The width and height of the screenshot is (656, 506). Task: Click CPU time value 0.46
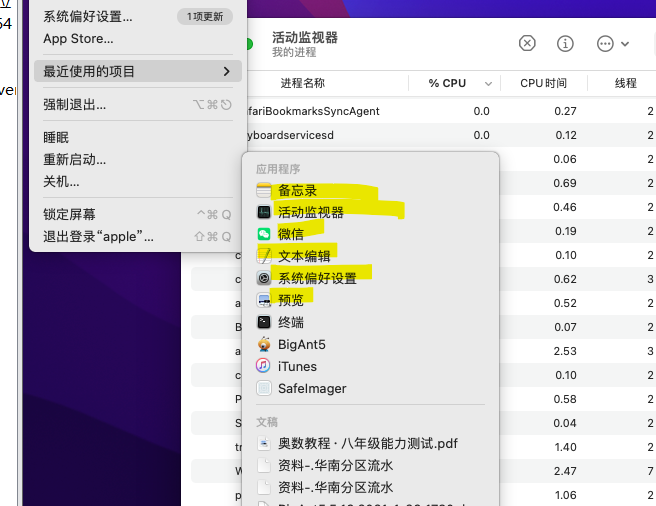pyautogui.click(x=565, y=207)
